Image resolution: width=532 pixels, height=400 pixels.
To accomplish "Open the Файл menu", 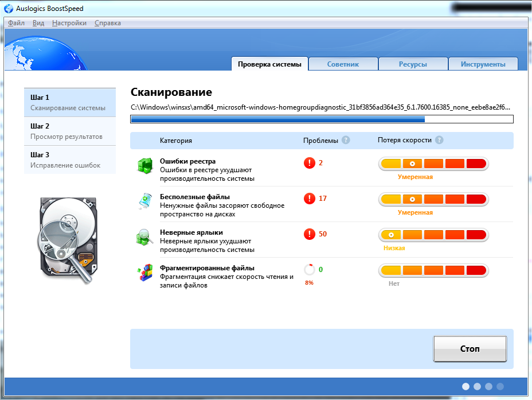I will 16,23.
